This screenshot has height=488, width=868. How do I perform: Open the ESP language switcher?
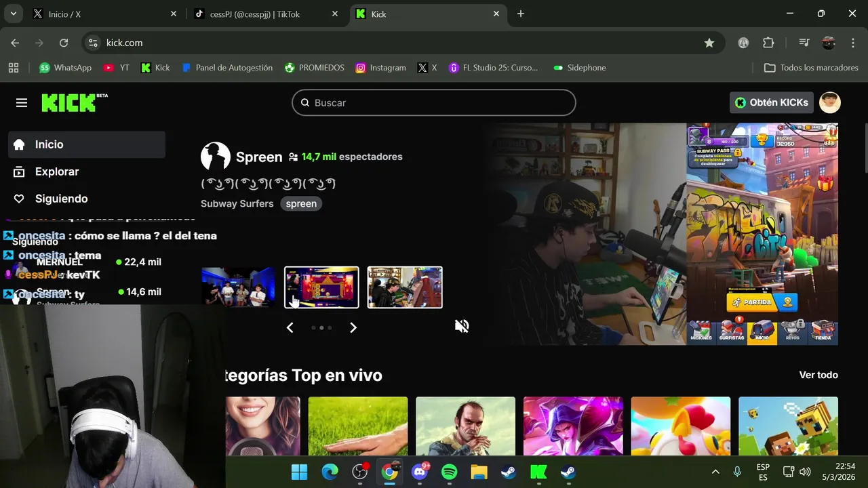click(763, 472)
